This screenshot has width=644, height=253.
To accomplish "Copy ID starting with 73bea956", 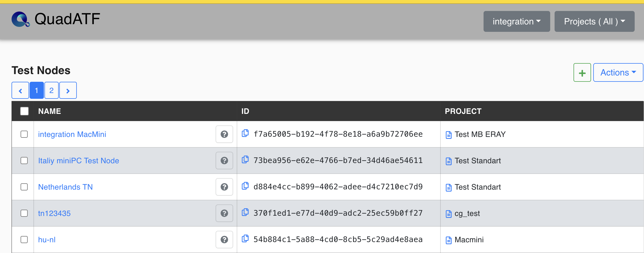I will pos(245,159).
